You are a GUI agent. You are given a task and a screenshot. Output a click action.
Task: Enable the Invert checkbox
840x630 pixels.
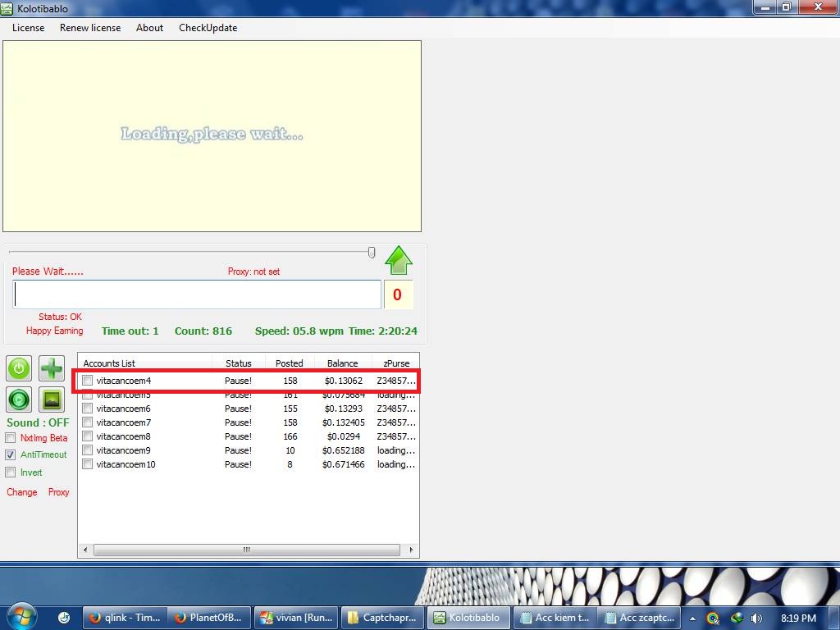[x=10, y=472]
